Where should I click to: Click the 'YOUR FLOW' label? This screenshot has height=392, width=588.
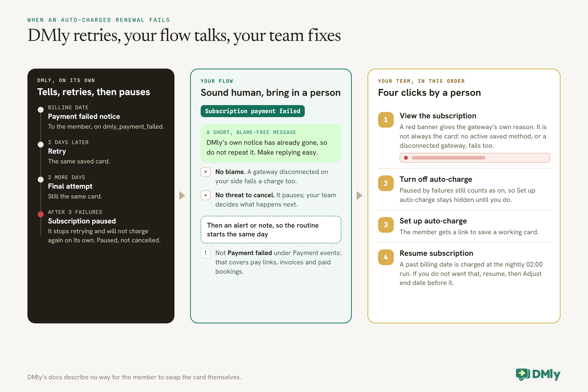(217, 81)
